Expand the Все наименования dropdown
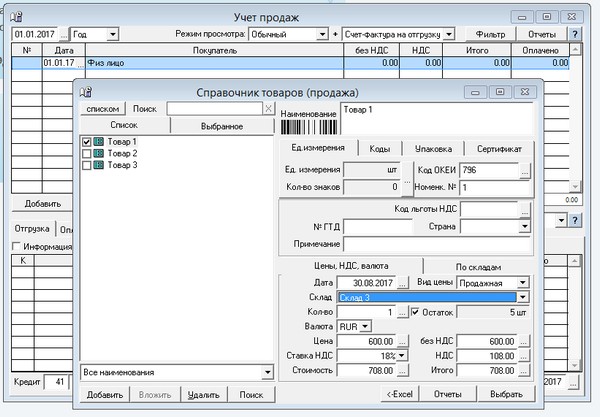Image resolution: width=600 pixels, height=417 pixels. pos(267,373)
